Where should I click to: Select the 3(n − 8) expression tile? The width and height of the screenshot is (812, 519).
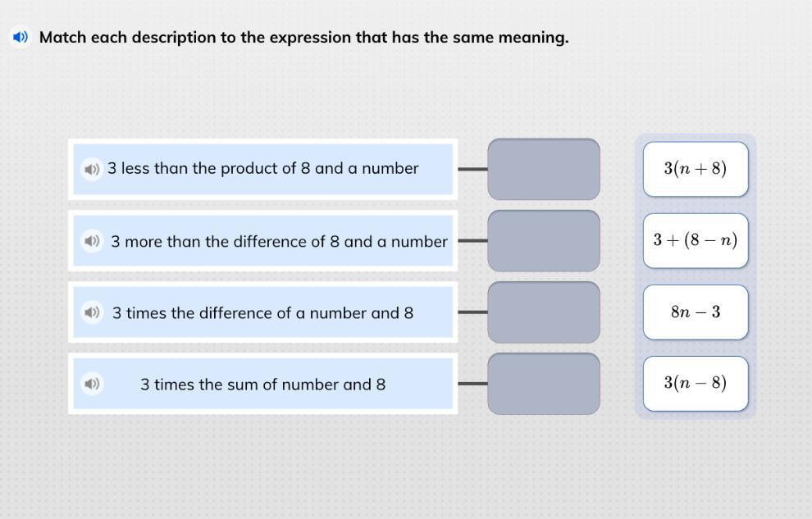coord(696,384)
